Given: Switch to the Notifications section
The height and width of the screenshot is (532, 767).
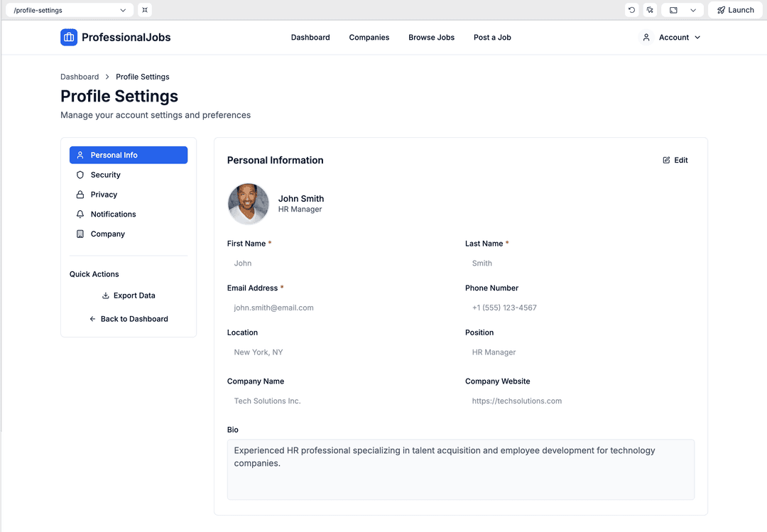Looking at the screenshot, I should tap(113, 215).
